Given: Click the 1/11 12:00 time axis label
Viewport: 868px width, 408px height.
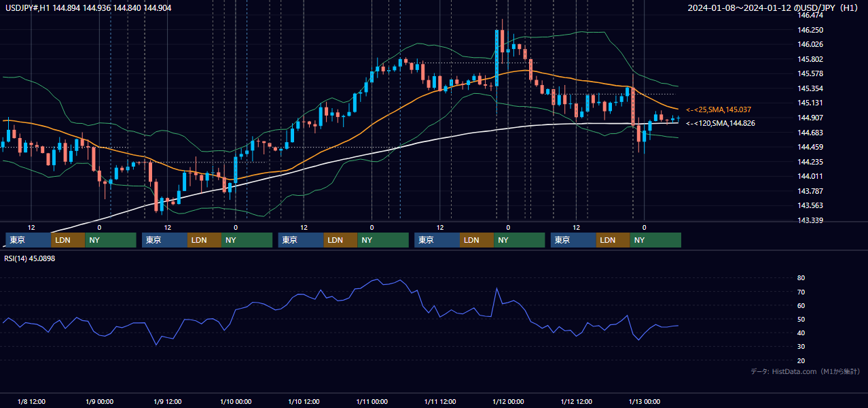Looking at the screenshot, I should coord(439,401).
